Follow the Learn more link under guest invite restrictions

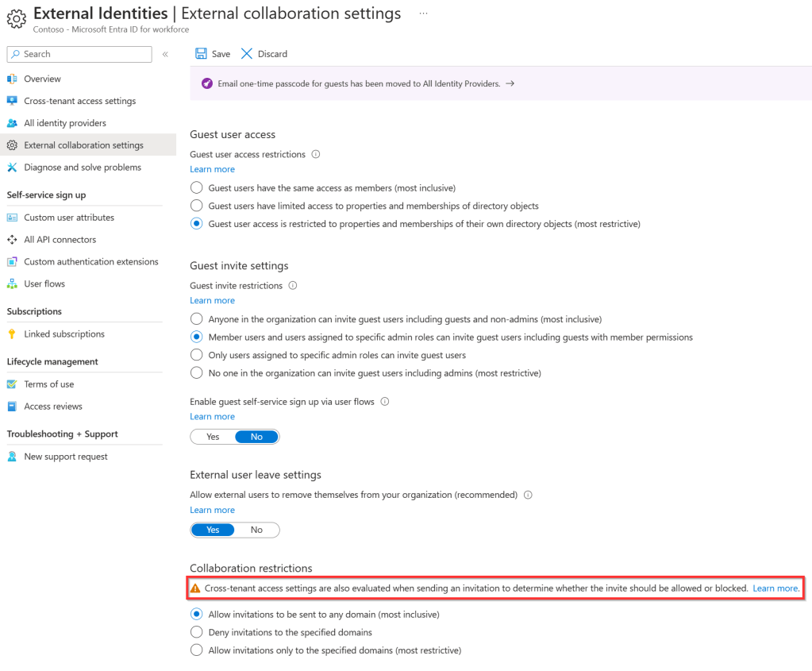[212, 300]
